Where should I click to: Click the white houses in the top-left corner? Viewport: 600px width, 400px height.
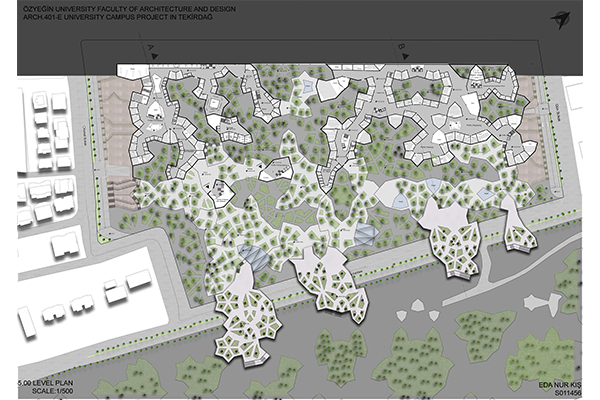(x=45, y=125)
